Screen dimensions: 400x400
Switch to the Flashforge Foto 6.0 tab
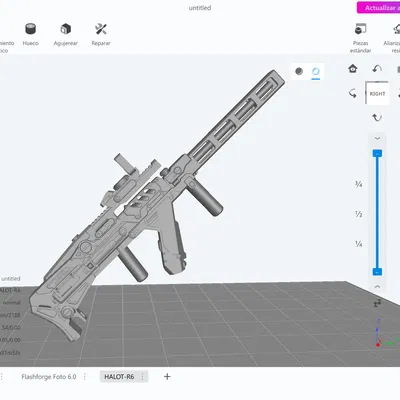pos(49,377)
